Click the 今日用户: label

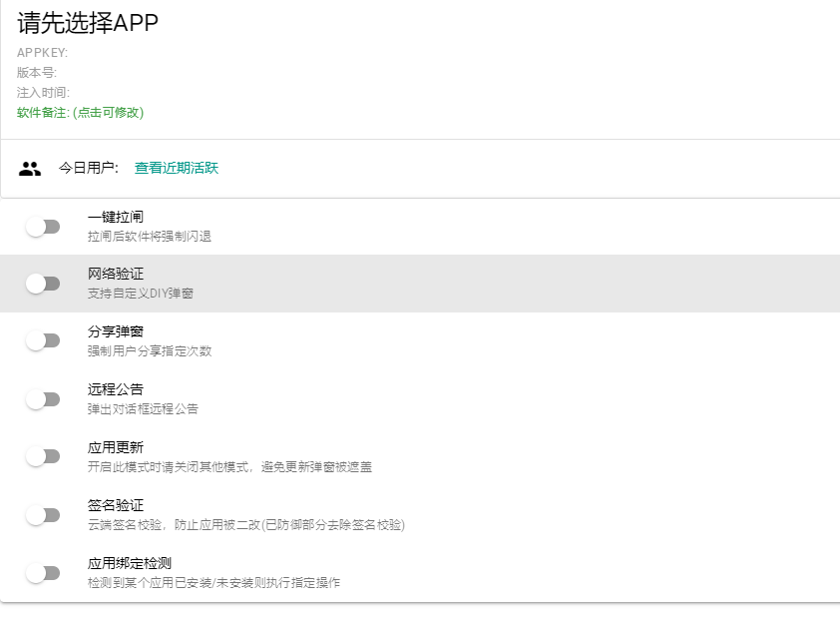pyautogui.click(x=89, y=168)
